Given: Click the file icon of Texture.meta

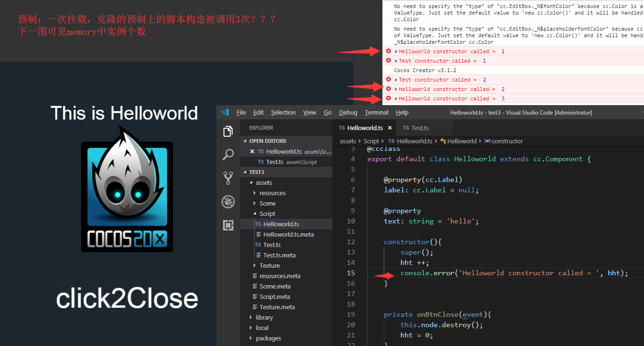Looking at the screenshot, I should pos(255,307).
